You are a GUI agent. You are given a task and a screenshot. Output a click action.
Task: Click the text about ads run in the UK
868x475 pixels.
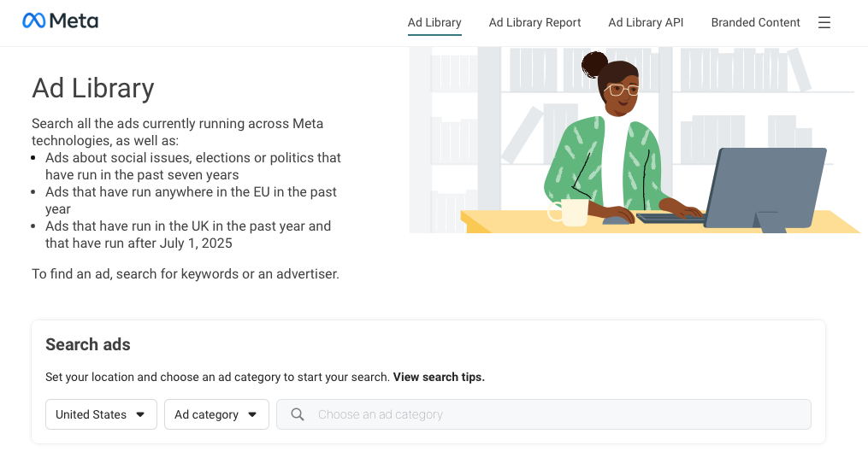[x=188, y=234]
